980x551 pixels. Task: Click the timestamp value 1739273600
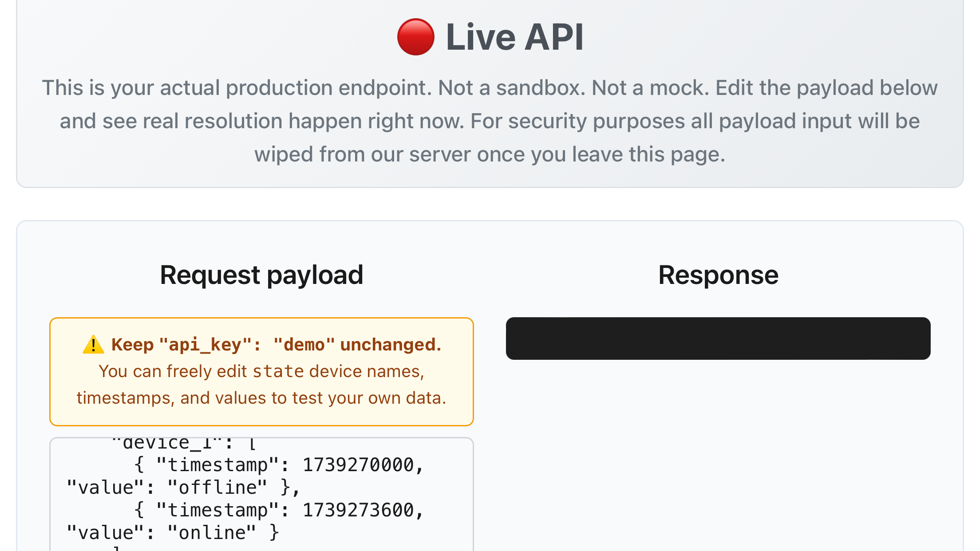358,510
